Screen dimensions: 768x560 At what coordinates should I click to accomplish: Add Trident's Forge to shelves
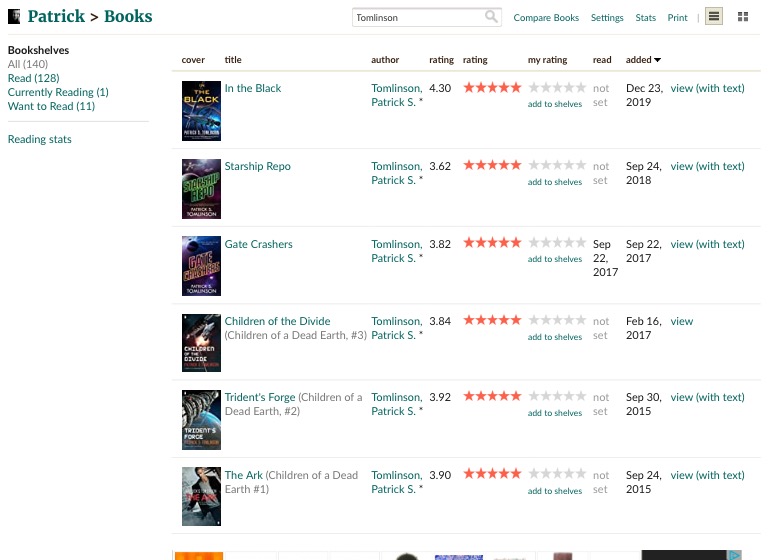[555, 413]
